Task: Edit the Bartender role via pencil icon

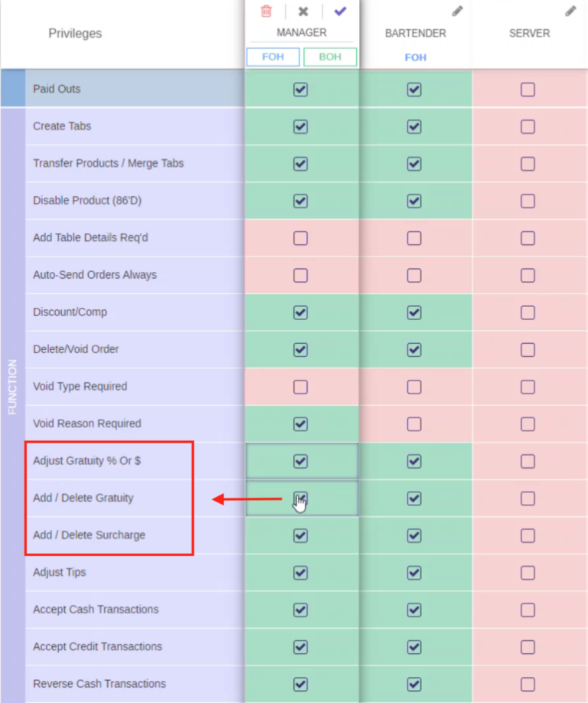Action: pyautogui.click(x=457, y=10)
